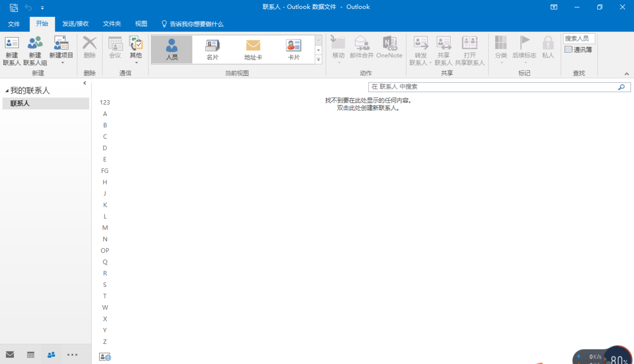The width and height of the screenshot is (634, 364).
Task: Expand the current view gallery
Action: tap(318, 60)
